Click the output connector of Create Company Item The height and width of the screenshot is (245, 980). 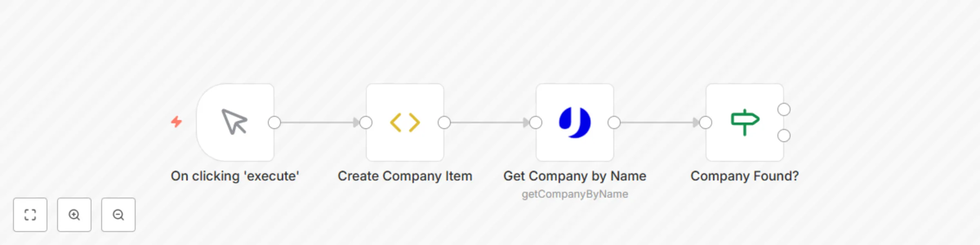point(444,122)
